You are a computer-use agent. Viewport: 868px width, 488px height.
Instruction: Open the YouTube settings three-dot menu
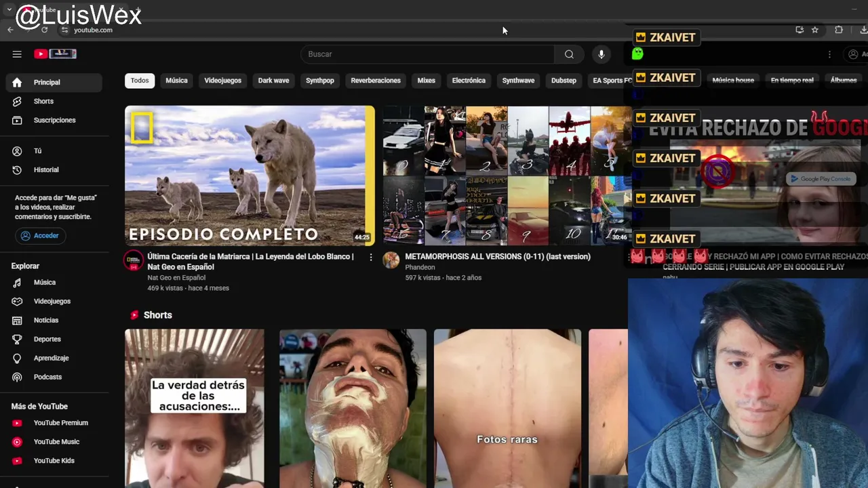(829, 54)
